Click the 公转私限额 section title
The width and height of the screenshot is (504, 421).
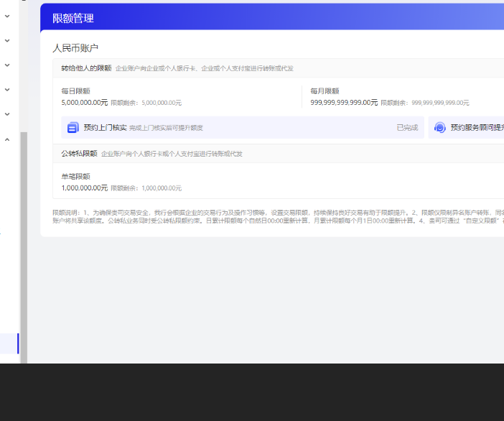[79, 154]
